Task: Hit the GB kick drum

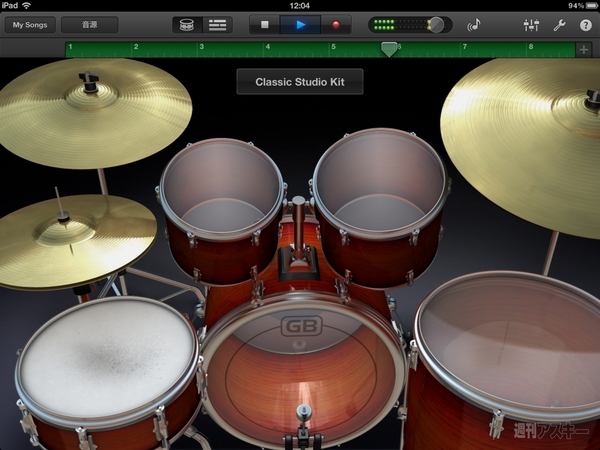Action: (302, 371)
